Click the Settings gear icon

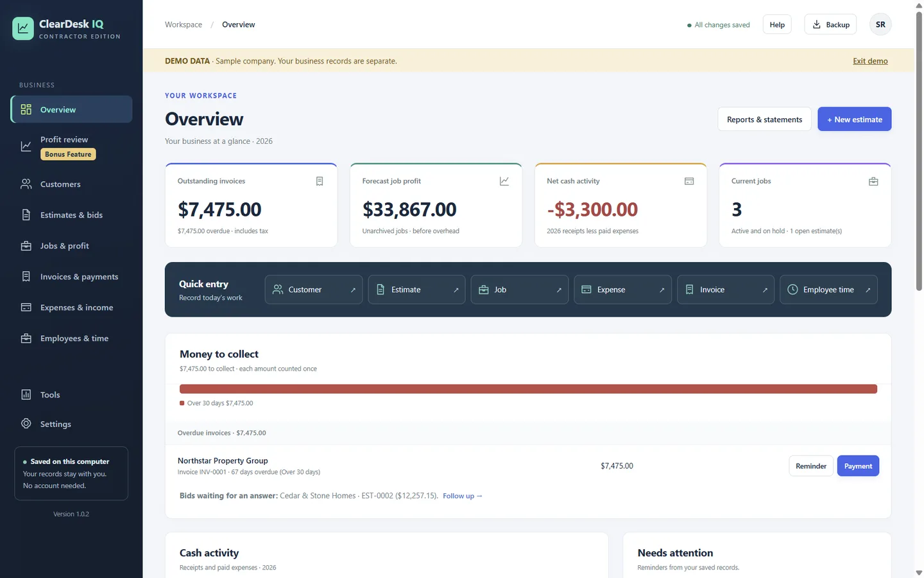click(26, 424)
